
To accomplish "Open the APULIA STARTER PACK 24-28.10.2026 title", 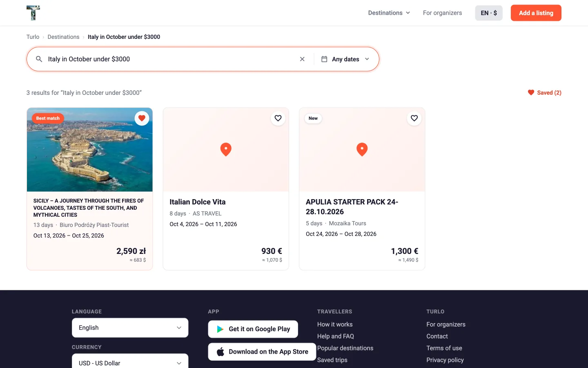I will 352,207.
